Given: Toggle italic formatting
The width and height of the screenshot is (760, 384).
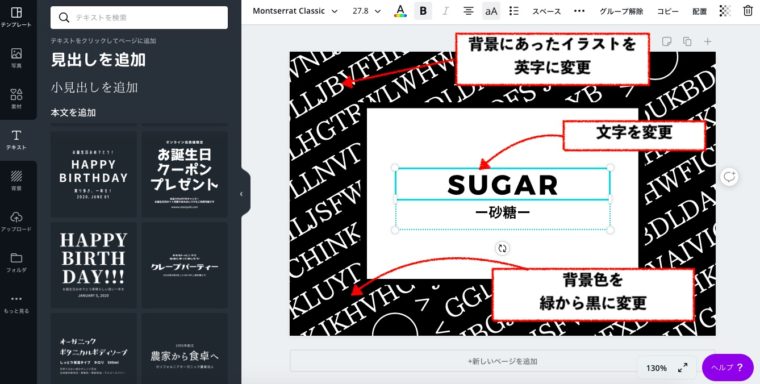Looking at the screenshot, I should click(x=446, y=11).
